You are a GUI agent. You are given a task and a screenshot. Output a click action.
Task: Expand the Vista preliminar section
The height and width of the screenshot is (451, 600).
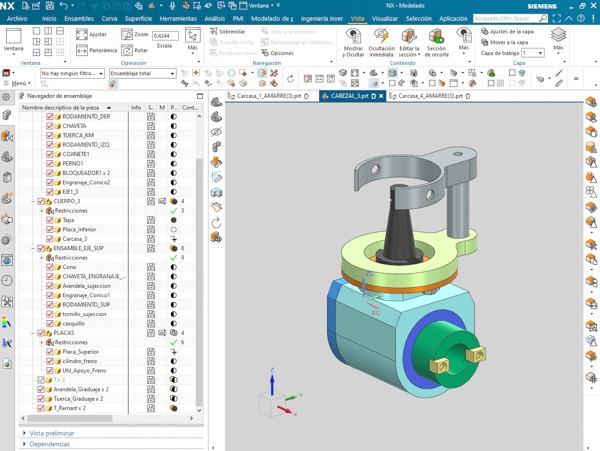(51, 434)
